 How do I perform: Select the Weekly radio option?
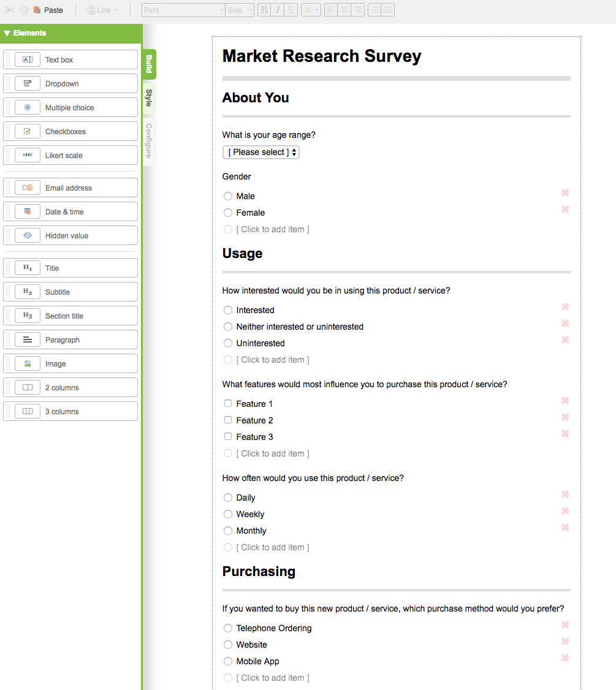pyautogui.click(x=228, y=514)
